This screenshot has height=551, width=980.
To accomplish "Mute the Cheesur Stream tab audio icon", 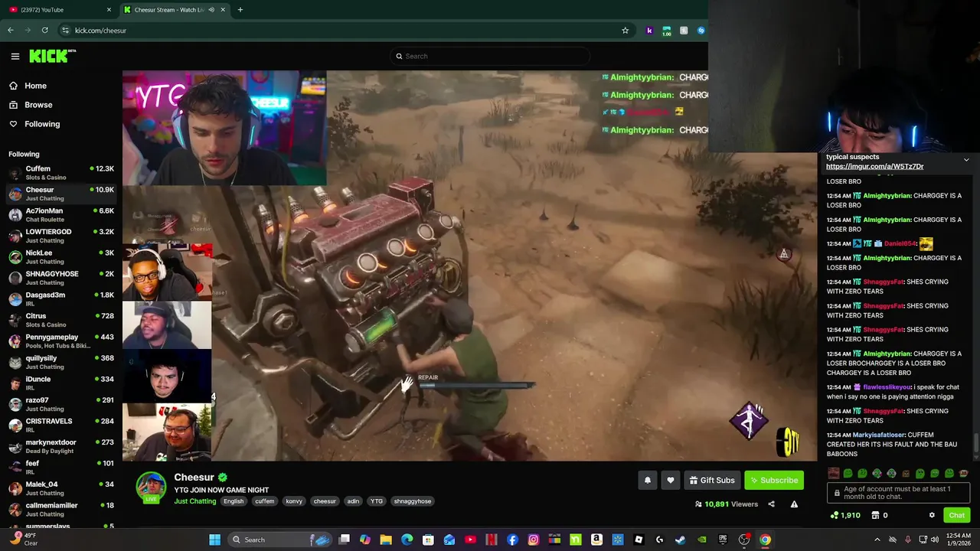I will click(x=211, y=10).
